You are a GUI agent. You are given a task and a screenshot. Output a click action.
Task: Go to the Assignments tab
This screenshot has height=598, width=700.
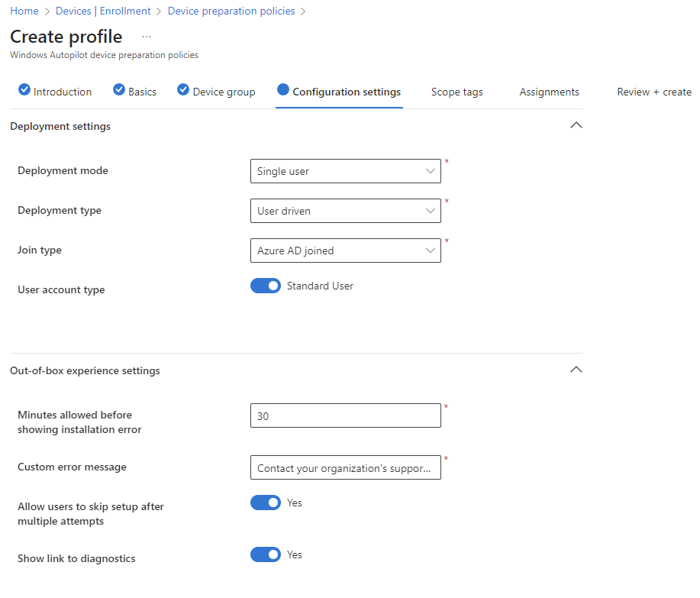click(549, 92)
